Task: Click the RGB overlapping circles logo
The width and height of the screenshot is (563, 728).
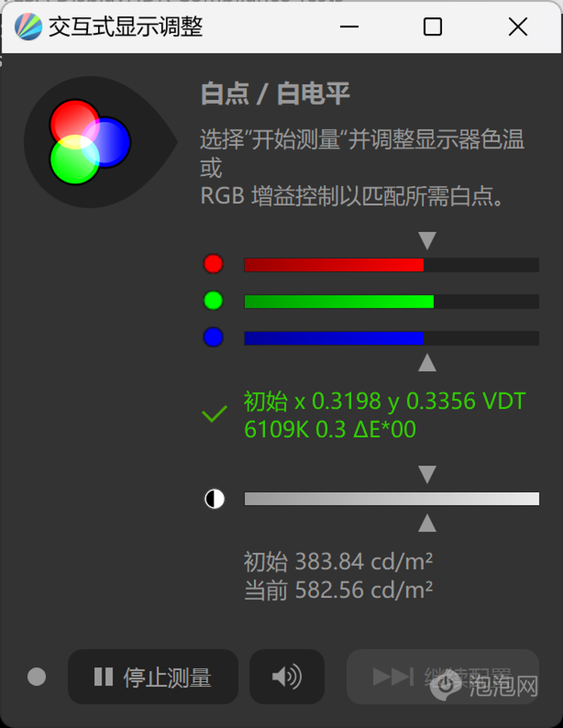Action: (90, 142)
